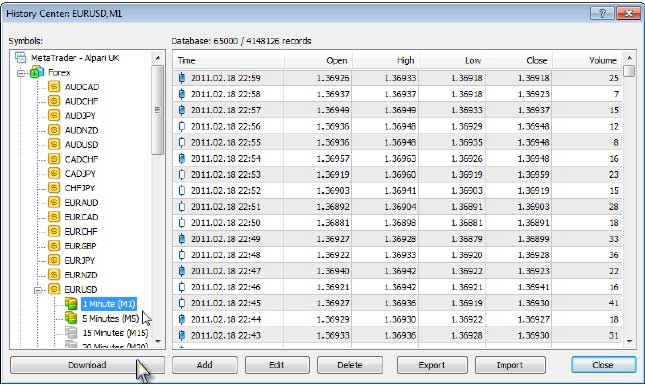The height and width of the screenshot is (385, 645).
Task: Click open price 1.36881 in the 22:50 row
Action: click(333, 223)
